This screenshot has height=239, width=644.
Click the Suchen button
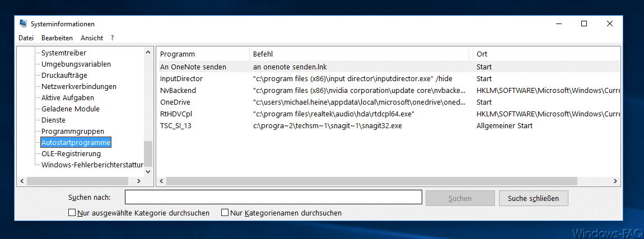(x=460, y=198)
